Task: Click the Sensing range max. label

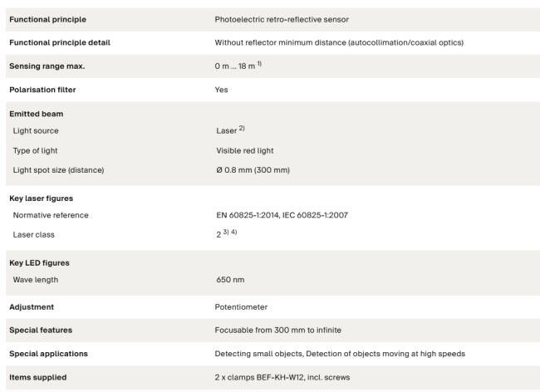Action: click(x=47, y=66)
